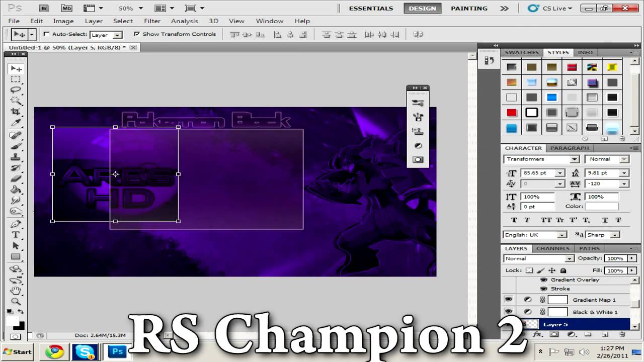The height and width of the screenshot is (362, 644).
Task: Switch to Essentials workspace
Action: (x=371, y=9)
